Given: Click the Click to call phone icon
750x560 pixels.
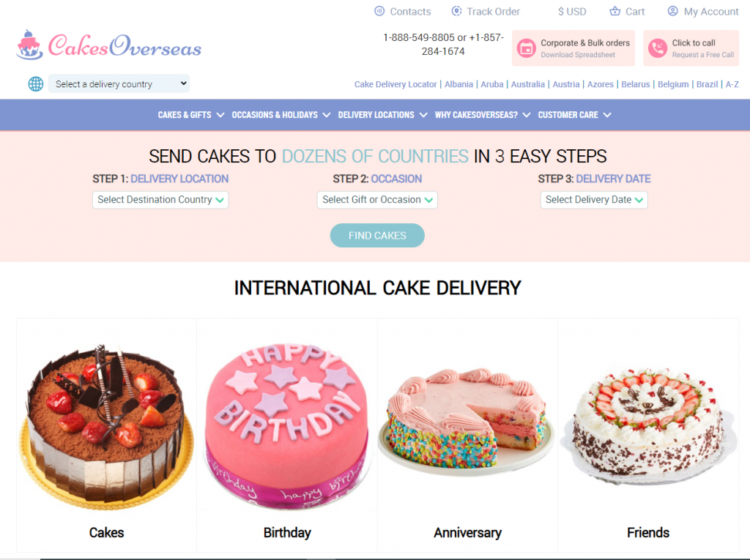Looking at the screenshot, I should (658, 48).
